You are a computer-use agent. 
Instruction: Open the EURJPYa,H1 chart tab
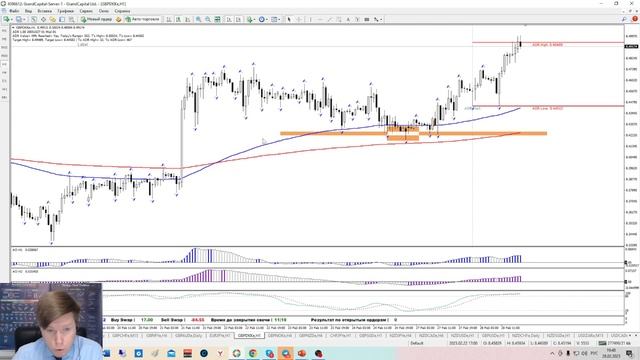tap(220, 336)
